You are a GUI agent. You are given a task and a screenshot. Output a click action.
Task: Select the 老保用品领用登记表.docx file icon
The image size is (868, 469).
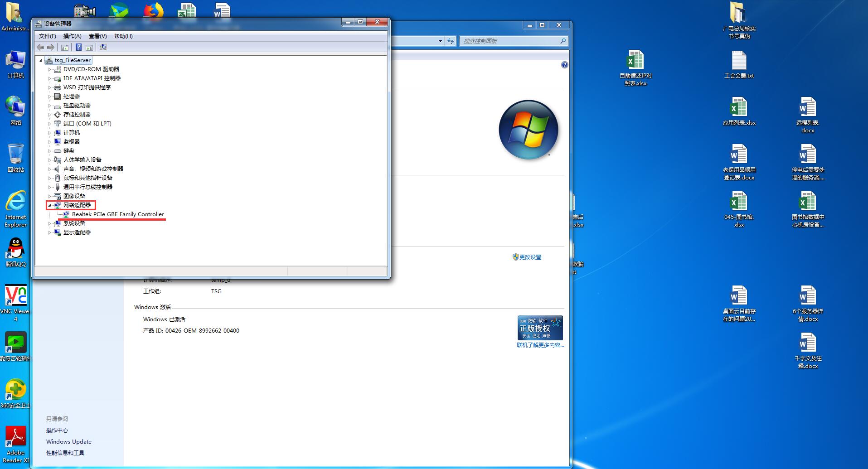point(739,162)
